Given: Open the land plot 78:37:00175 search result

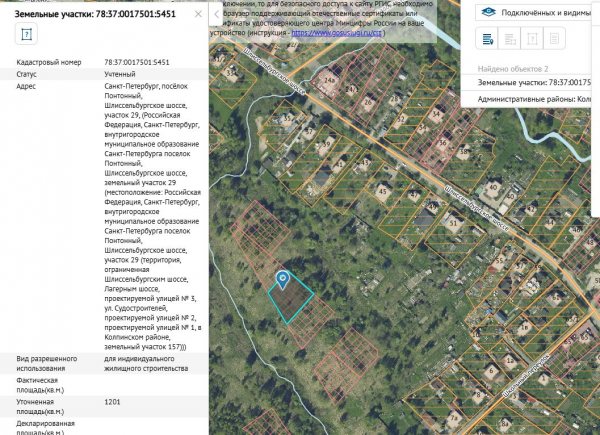Looking at the screenshot, I should (x=537, y=82).
